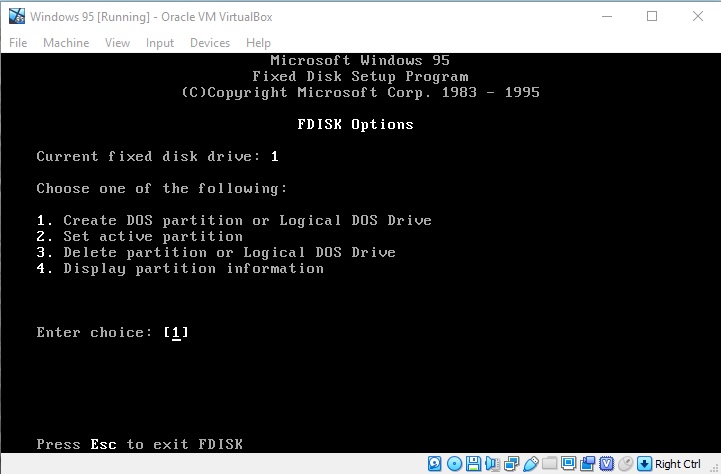Click the hard disk activity indicator icon

(x=435, y=463)
